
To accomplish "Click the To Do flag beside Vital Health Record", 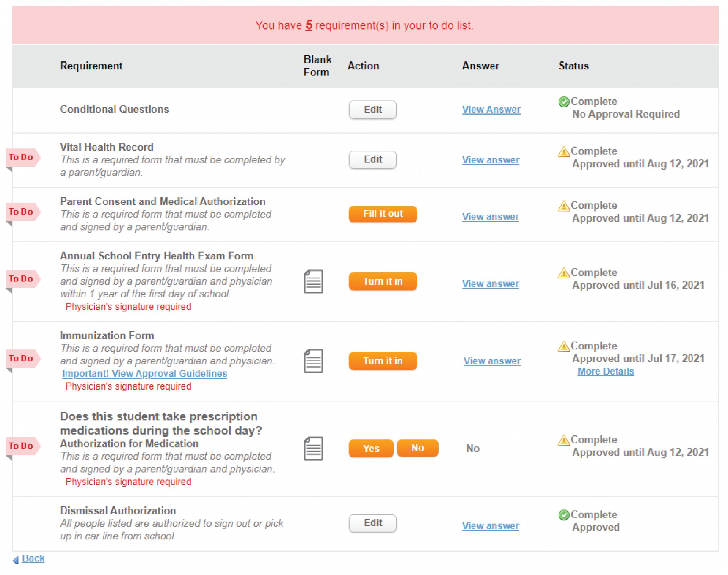I will coord(22,157).
